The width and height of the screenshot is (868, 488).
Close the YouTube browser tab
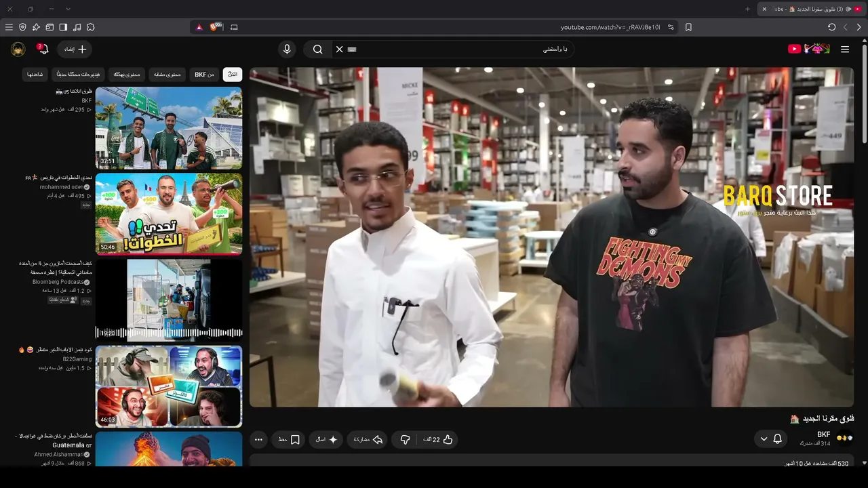tap(764, 9)
